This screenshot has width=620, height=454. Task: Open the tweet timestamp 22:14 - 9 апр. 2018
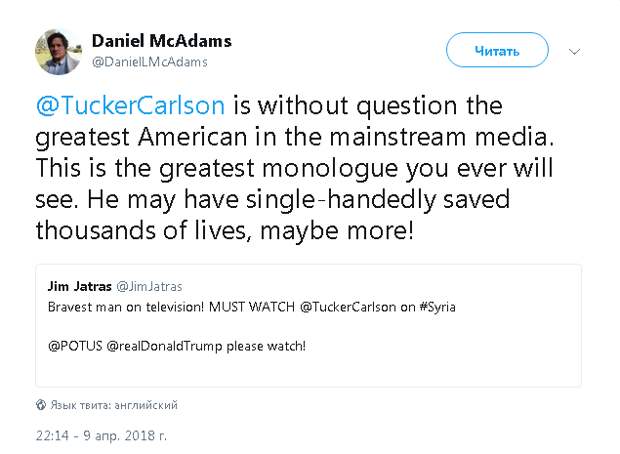point(100,436)
